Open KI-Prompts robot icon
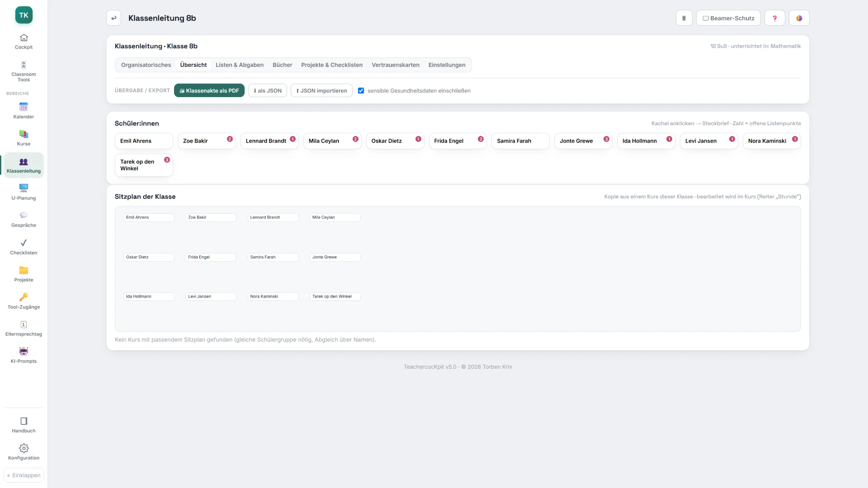 (24, 351)
